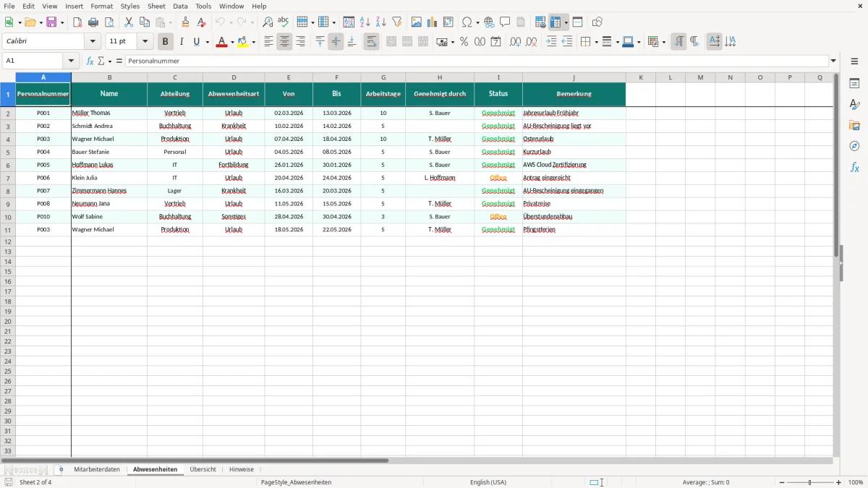
Task: Toggle Bold formatting
Action: (166, 42)
